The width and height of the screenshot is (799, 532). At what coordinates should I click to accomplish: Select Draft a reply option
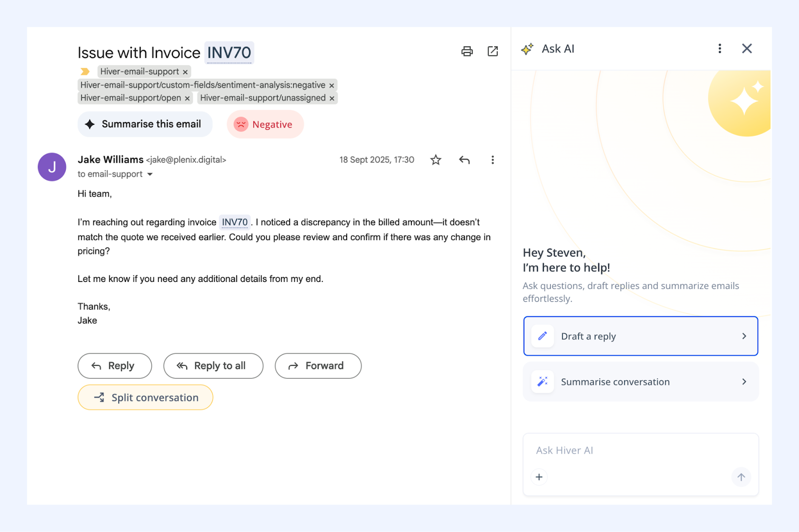click(x=641, y=336)
